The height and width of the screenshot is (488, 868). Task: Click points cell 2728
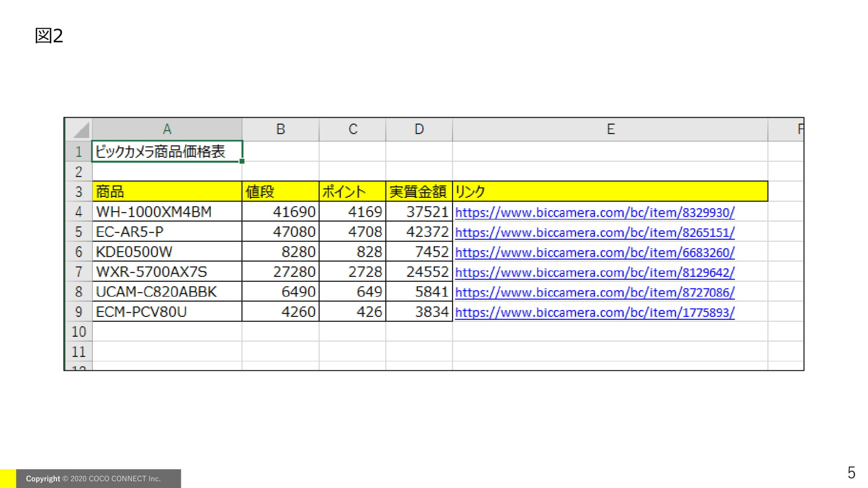click(352, 271)
